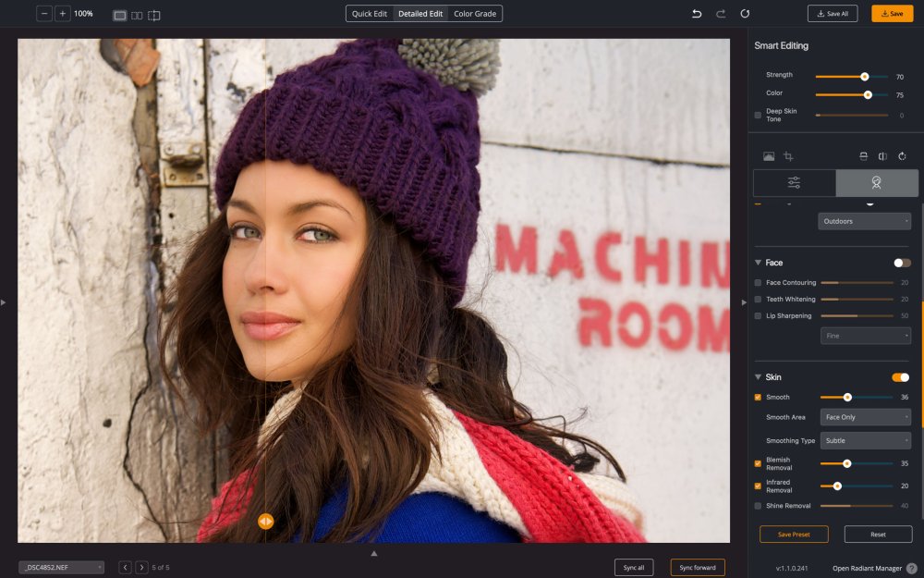This screenshot has height=578, width=924.
Task: Go to the next image
Action: (141, 568)
